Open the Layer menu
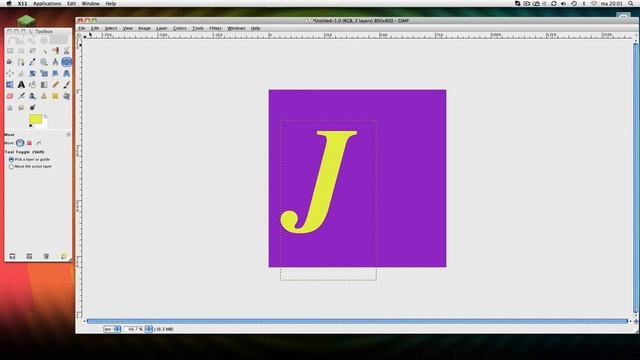The width and height of the screenshot is (640, 360). [162, 28]
